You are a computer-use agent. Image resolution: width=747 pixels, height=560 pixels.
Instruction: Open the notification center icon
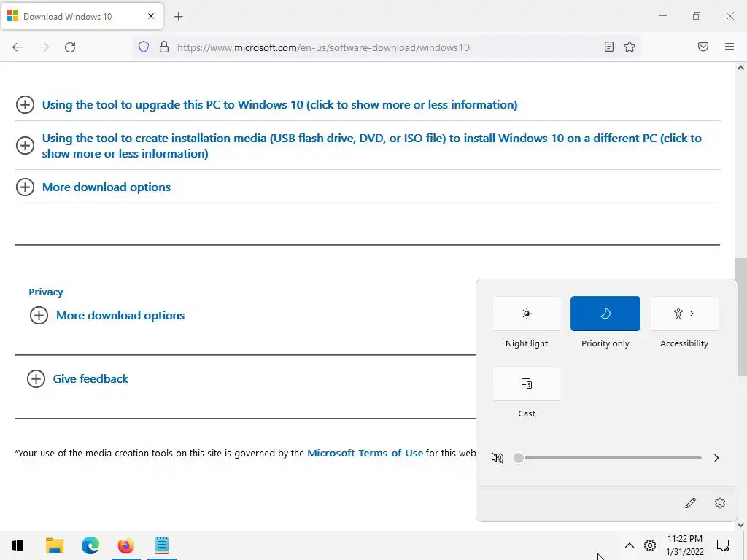tap(723, 545)
